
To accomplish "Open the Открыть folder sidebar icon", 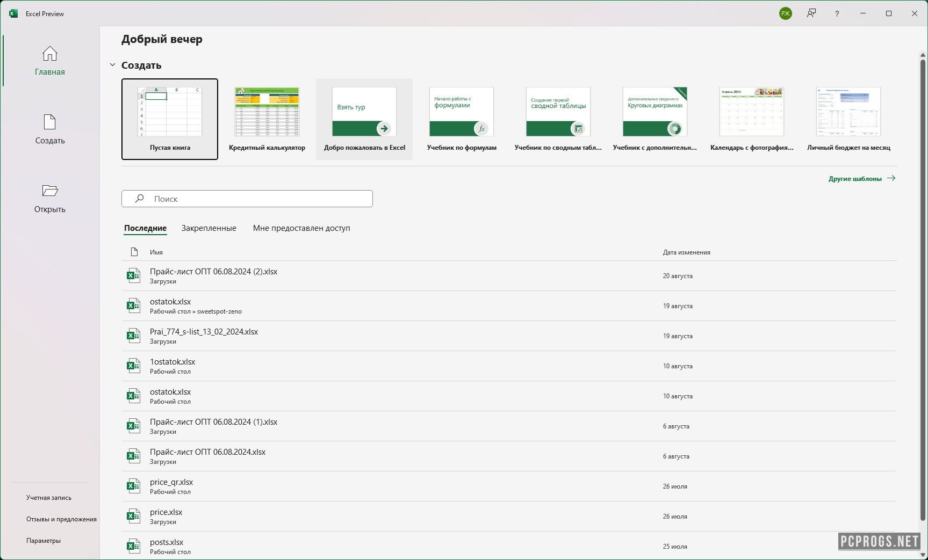I will 50,191.
